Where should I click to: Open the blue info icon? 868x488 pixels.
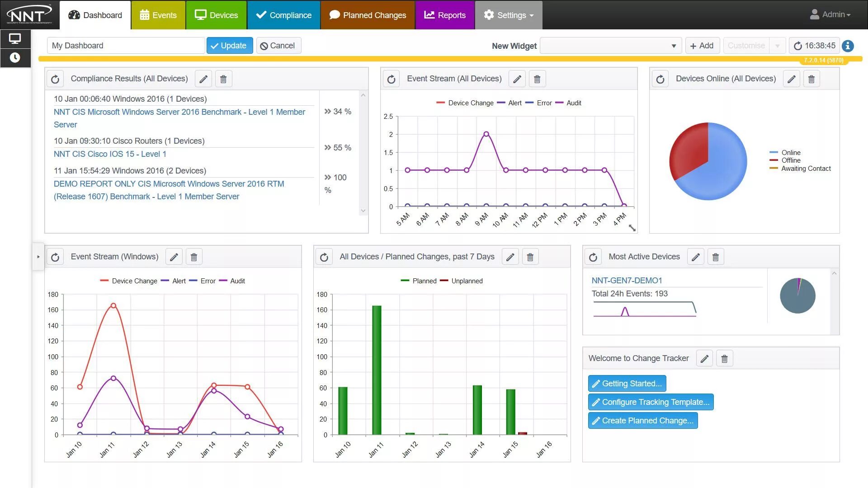tap(848, 46)
